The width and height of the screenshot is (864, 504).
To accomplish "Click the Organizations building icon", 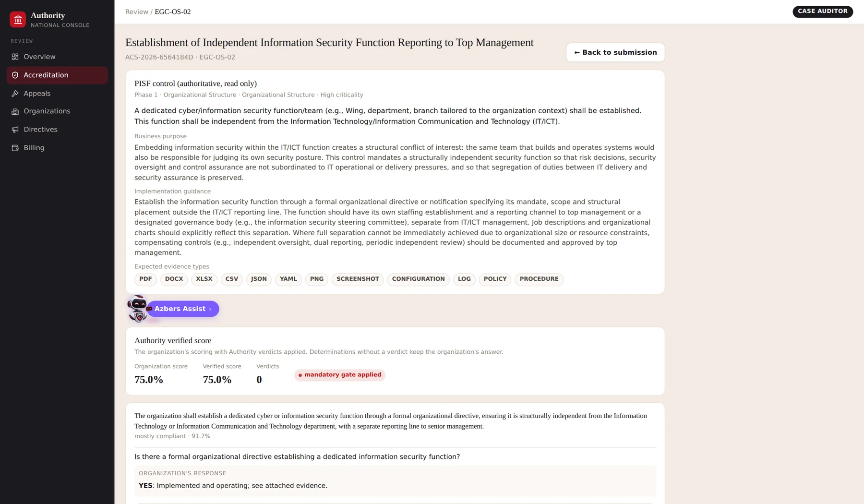I will [15, 111].
